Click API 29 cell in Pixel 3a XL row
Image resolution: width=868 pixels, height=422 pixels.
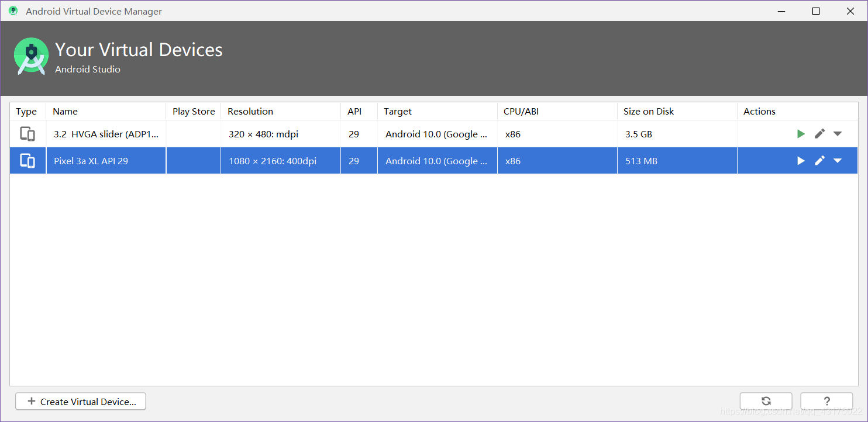[359, 161]
